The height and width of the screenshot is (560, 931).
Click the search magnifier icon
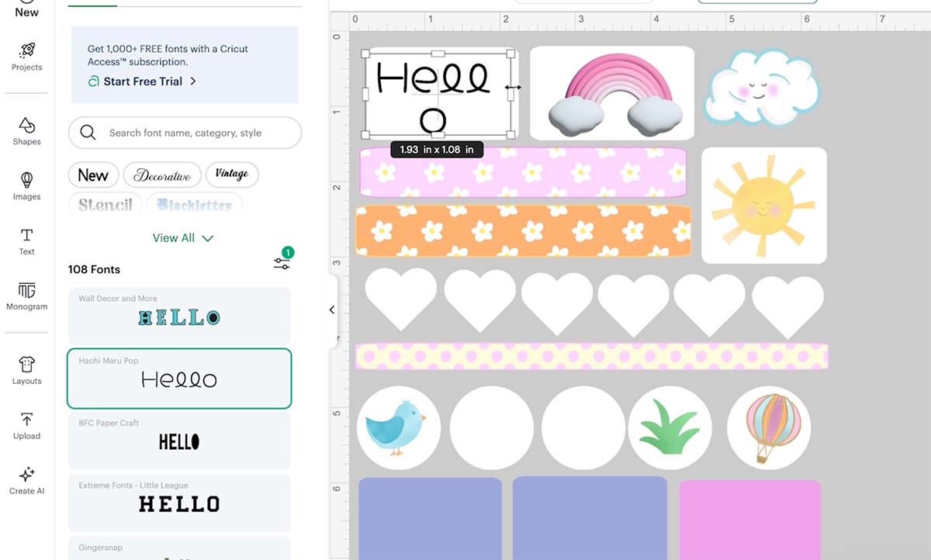tap(88, 133)
